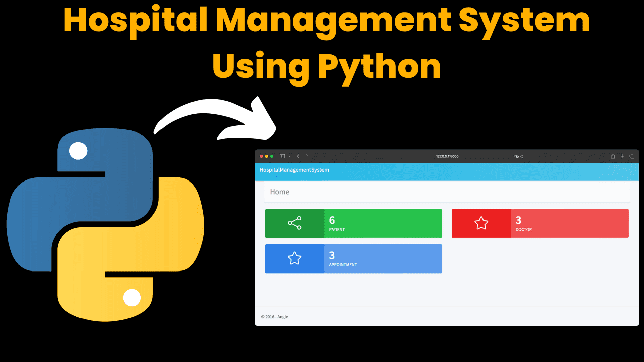Click the red close window button
644x362 pixels.
coord(261,156)
